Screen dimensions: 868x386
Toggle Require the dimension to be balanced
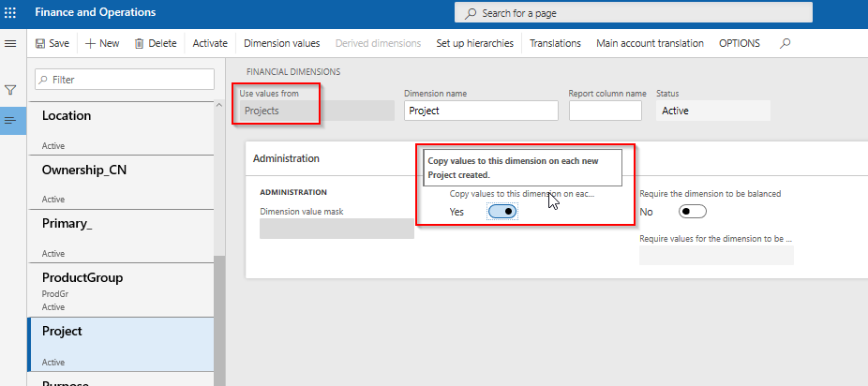tap(693, 211)
